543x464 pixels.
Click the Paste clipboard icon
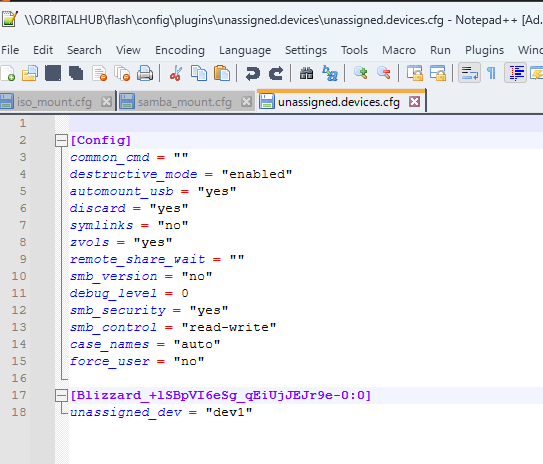[222, 73]
